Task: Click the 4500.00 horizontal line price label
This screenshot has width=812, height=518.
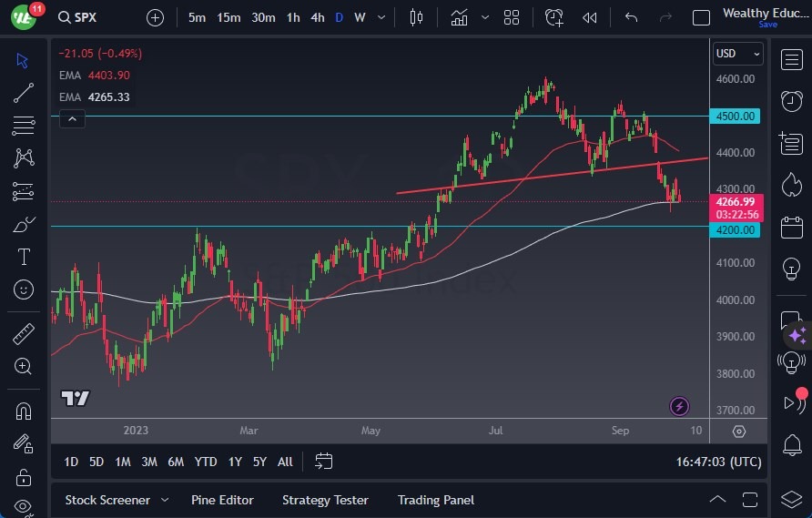Action: [735, 117]
